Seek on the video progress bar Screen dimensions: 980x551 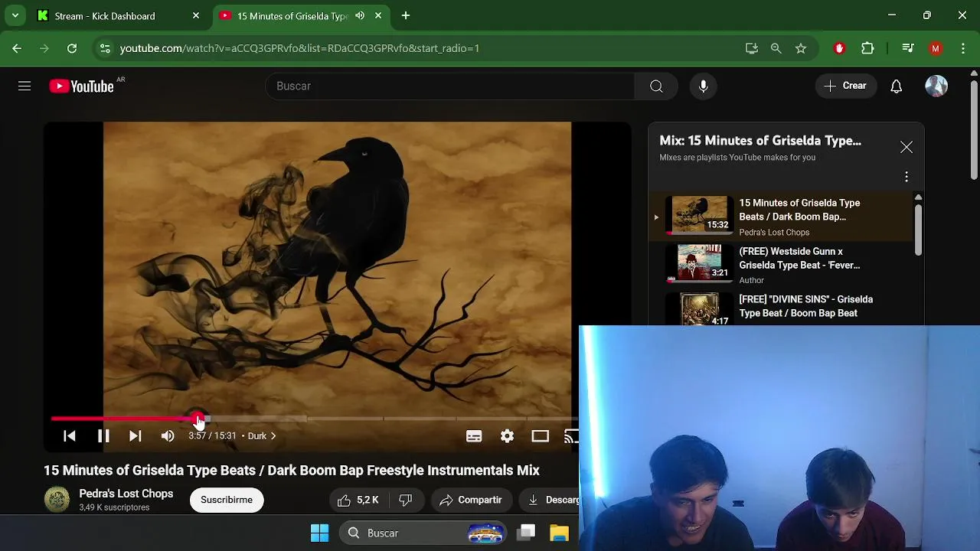315,419
